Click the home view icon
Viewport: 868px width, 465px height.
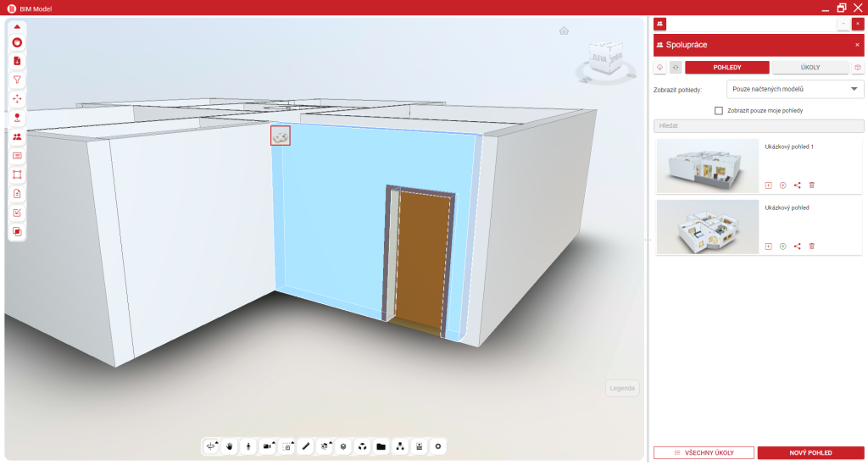(564, 31)
